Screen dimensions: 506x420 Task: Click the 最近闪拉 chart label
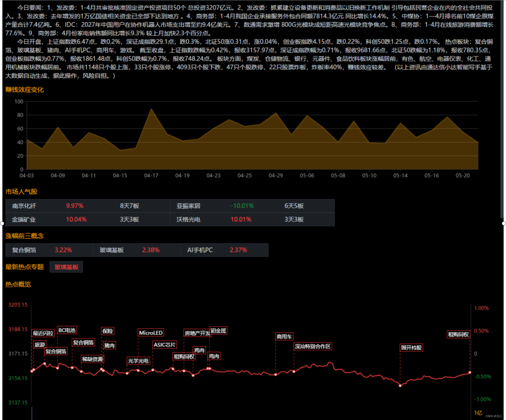pyautogui.click(x=43, y=333)
